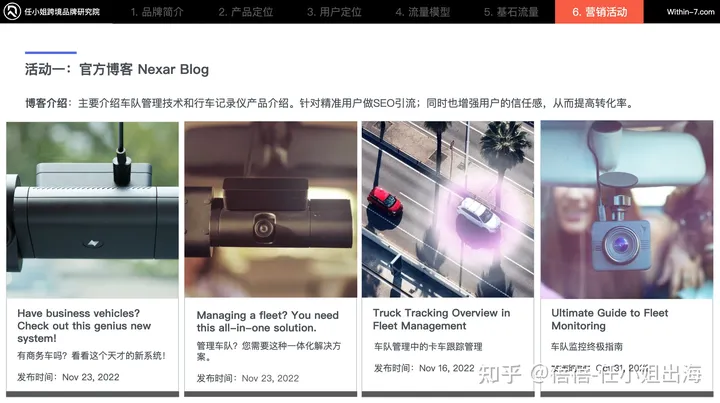Select the 3. 用户定位 tab
The image size is (720, 403).
(334, 12)
